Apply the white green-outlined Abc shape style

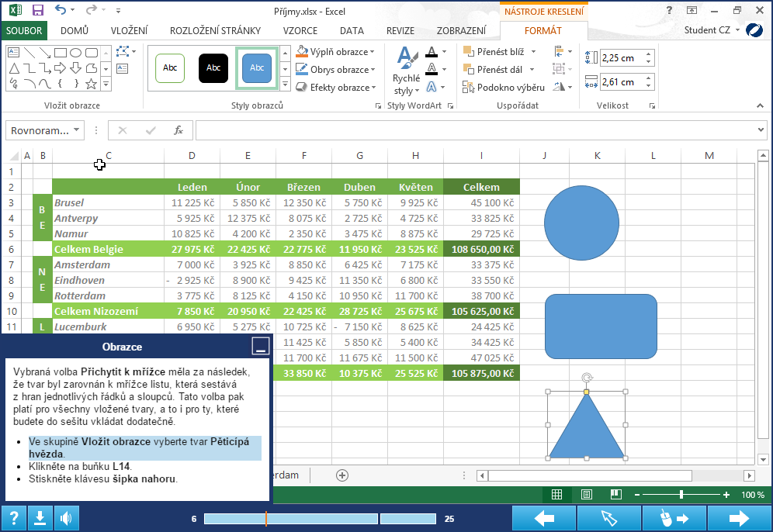(x=170, y=68)
